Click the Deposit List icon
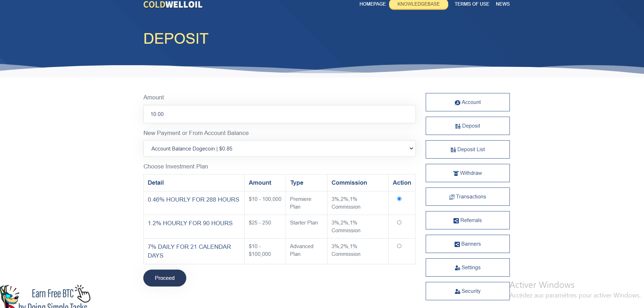Image resolution: width=644 pixels, height=308 pixels. coord(453,150)
